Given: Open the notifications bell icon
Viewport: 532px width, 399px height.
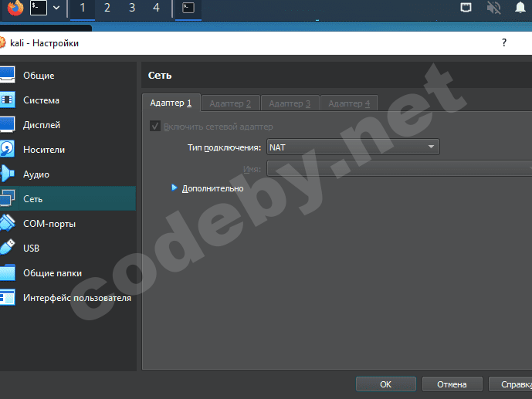Looking at the screenshot, I should pyautogui.click(x=520, y=7).
